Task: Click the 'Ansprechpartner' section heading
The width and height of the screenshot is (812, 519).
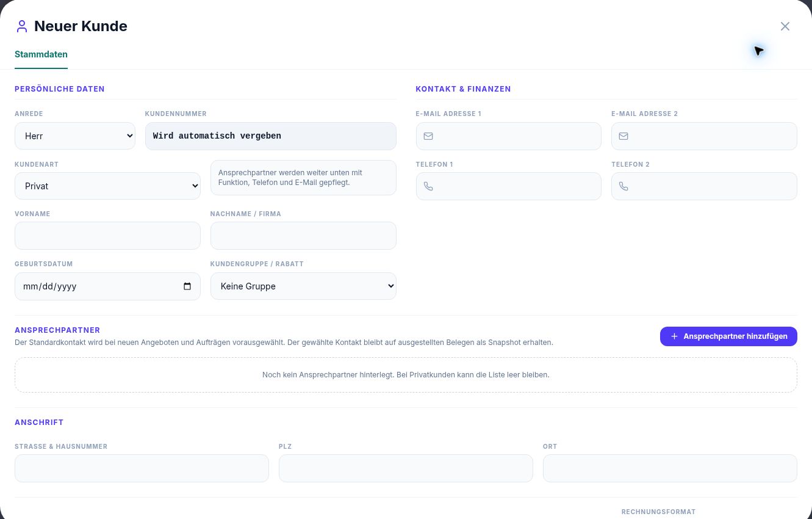Action: pos(57,330)
